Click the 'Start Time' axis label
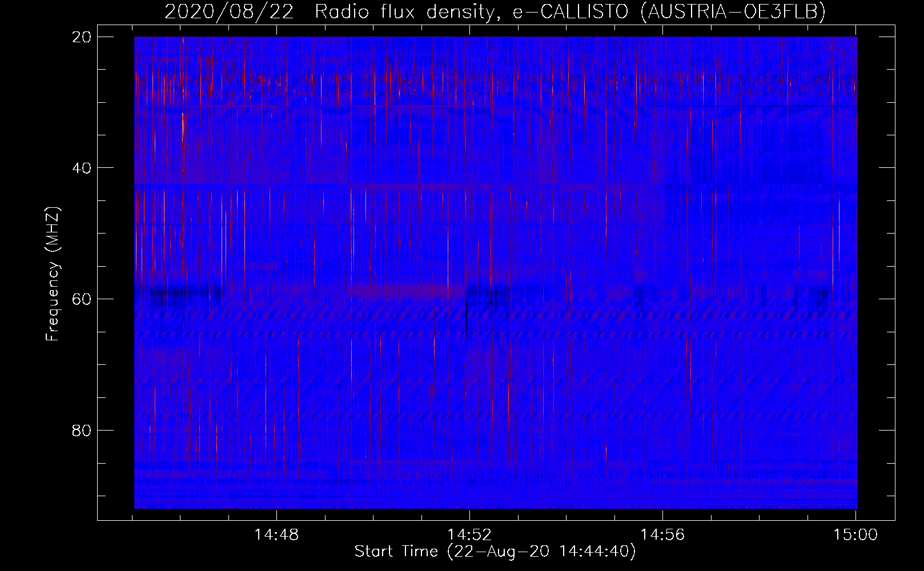The width and height of the screenshot is (924, 571). 495,552
